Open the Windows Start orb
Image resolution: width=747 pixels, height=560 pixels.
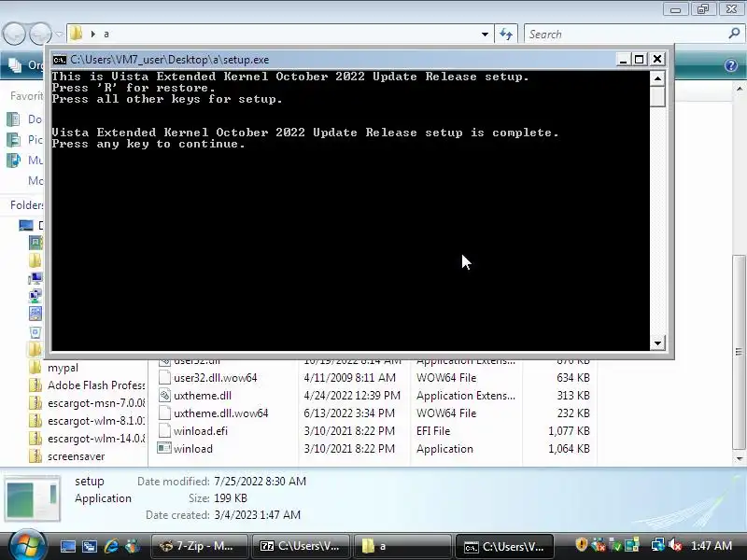(27, 545)
